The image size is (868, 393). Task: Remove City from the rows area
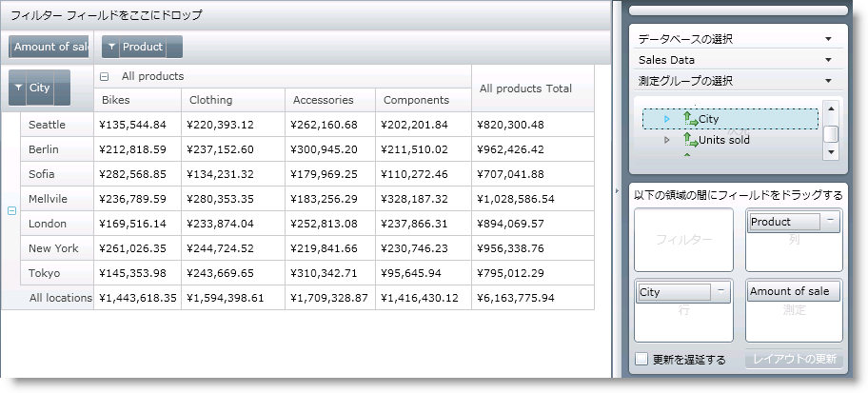click(720, 292)
